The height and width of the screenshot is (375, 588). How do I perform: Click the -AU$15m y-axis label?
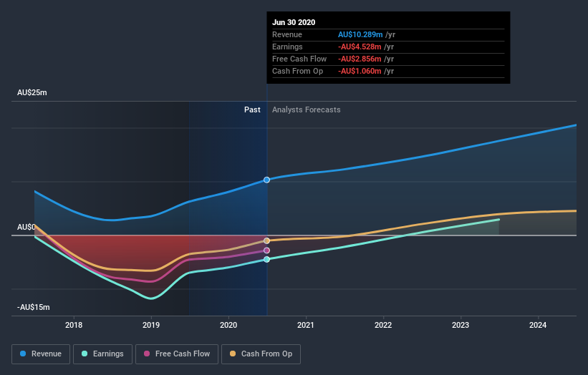pos(34,307)
